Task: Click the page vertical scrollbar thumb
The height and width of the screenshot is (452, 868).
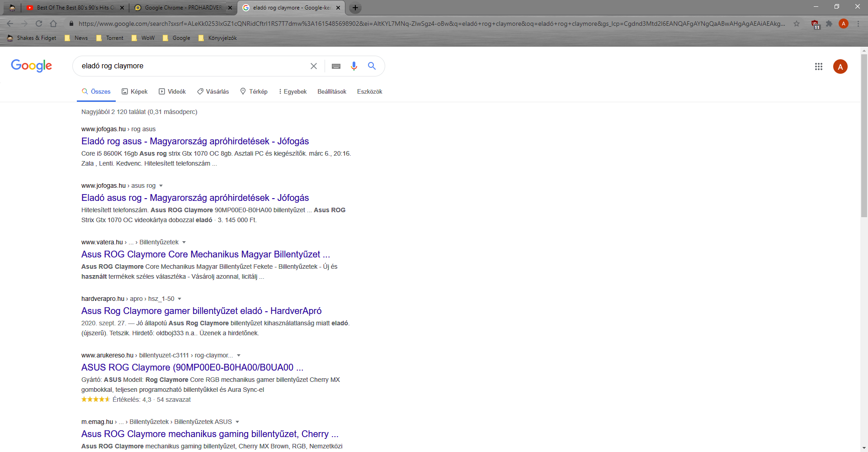Action: coord(864,136)
